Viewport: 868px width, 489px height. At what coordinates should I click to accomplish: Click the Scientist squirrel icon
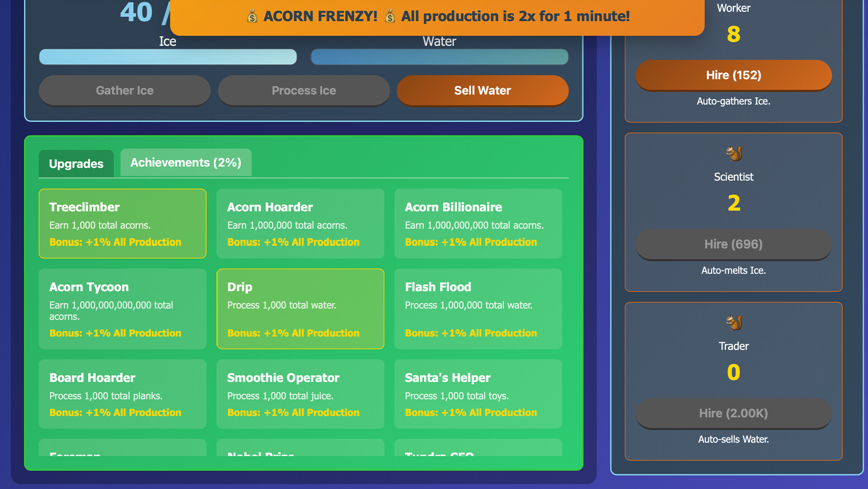734,153
